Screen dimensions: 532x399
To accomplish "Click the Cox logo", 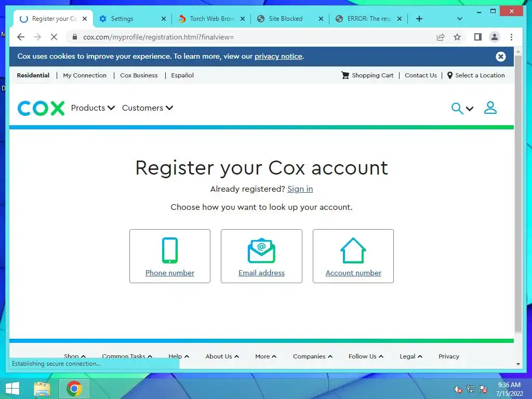I will [x=41, y=108].
